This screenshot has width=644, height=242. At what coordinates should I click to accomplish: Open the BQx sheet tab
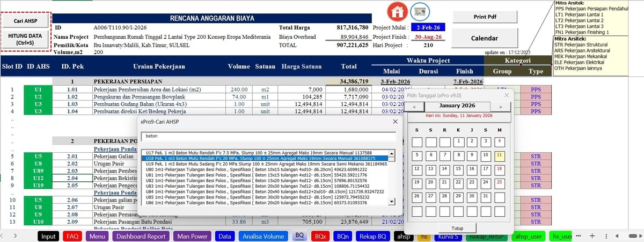click(x=320, y=236)
